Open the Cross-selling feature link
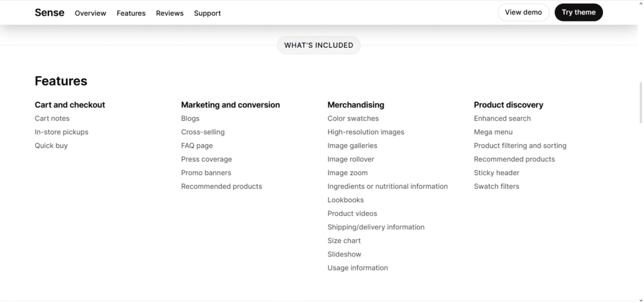 203,132
